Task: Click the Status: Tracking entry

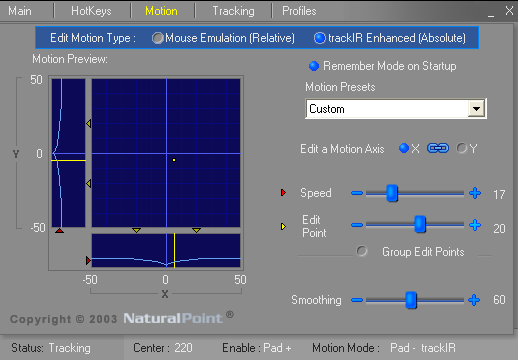Action: tap(51, 348)
